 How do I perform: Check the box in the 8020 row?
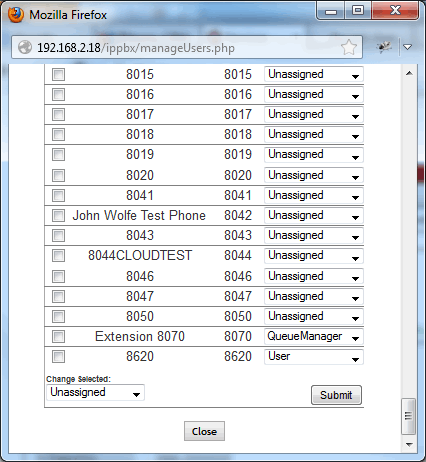[x=58, y=175]
